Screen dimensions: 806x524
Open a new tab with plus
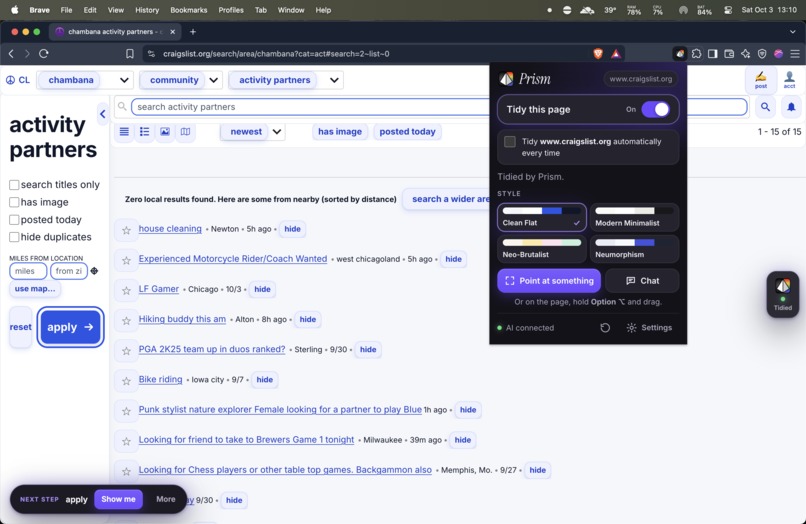[x=193, y=32]
